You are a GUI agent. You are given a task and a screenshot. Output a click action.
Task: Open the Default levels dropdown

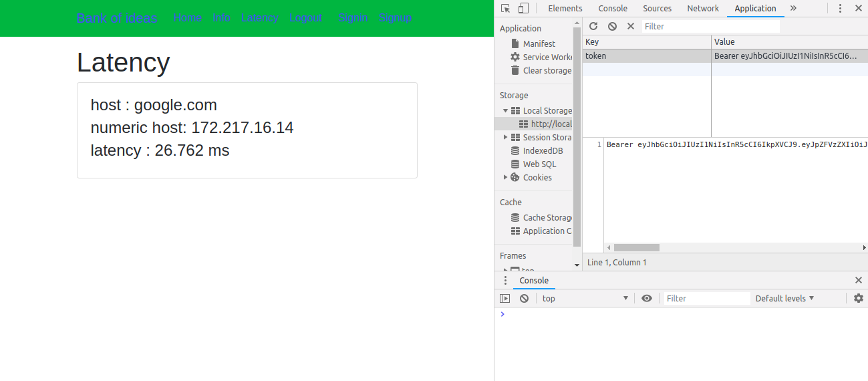click(785, 298)
